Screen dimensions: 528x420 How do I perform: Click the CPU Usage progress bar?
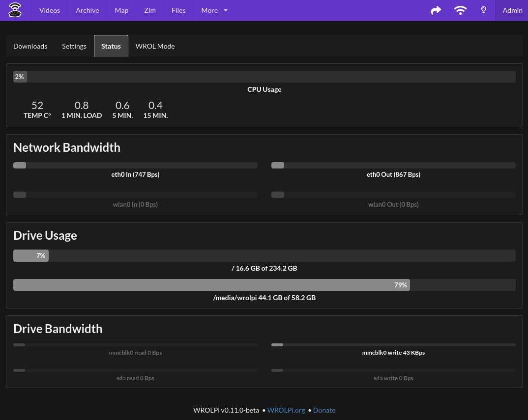264,77
